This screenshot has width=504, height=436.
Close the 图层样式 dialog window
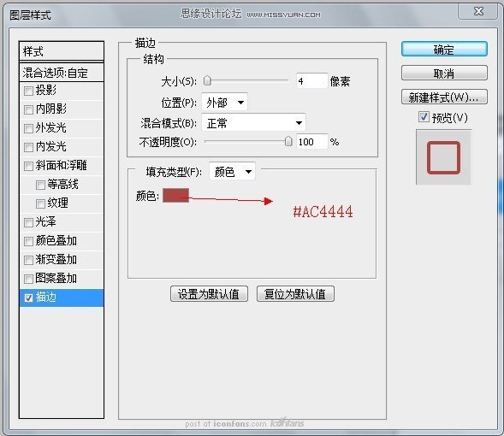pos(478,12)
